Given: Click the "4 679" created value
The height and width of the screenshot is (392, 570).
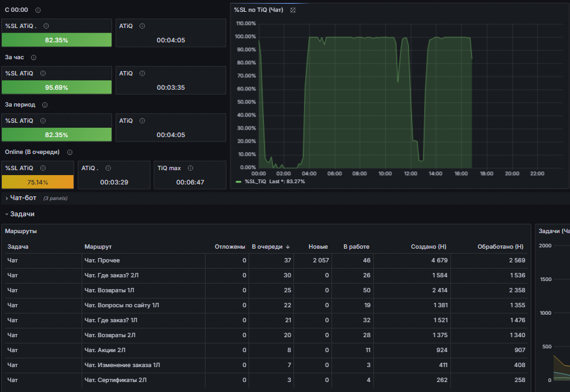Looking at the screenshot, I should 440,261.
